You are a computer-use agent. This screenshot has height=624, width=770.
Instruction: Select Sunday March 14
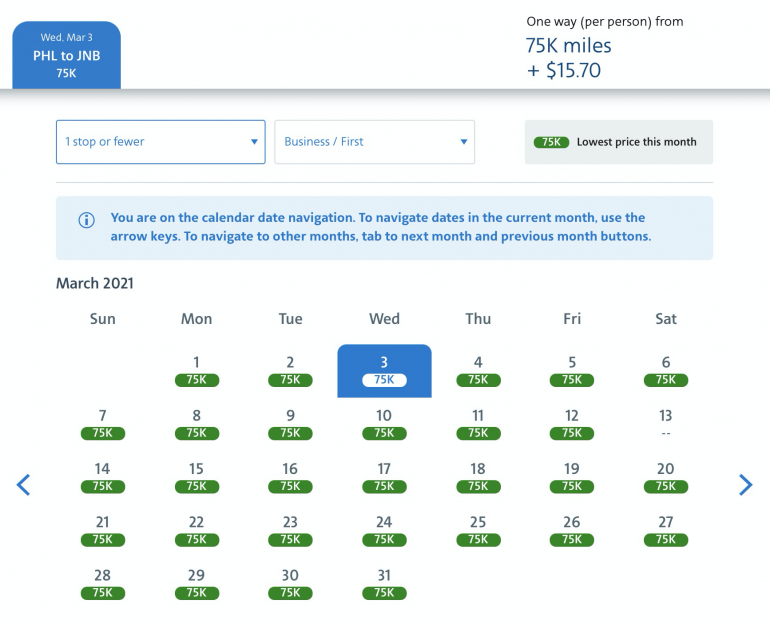(102, 476)
